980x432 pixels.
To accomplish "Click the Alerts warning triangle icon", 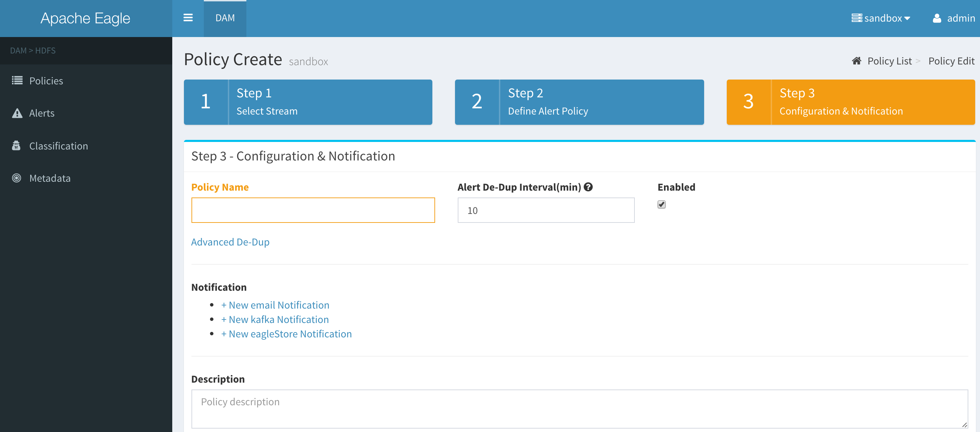I will (x=17, y=113).
